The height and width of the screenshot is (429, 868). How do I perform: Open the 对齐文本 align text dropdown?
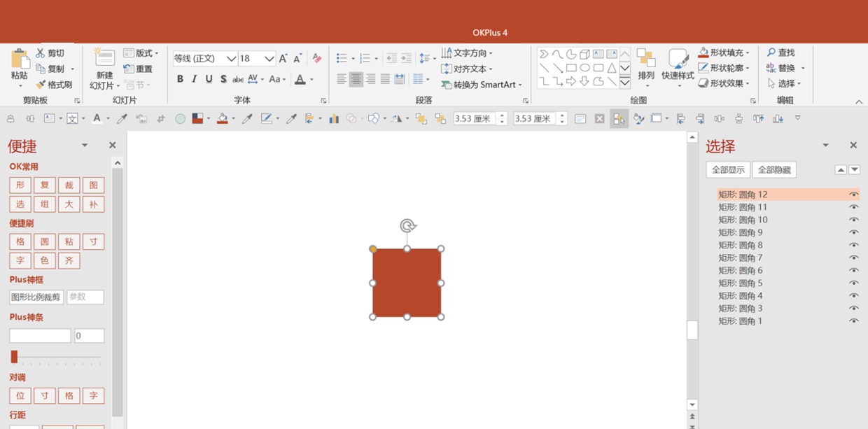tap(467, 69)
